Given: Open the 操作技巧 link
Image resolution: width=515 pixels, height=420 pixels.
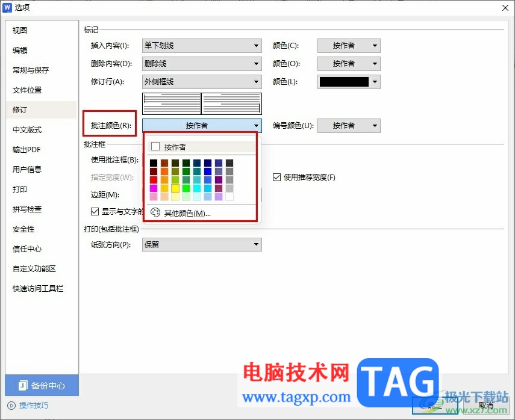Looking at the screenshot, I should (33, 406).
